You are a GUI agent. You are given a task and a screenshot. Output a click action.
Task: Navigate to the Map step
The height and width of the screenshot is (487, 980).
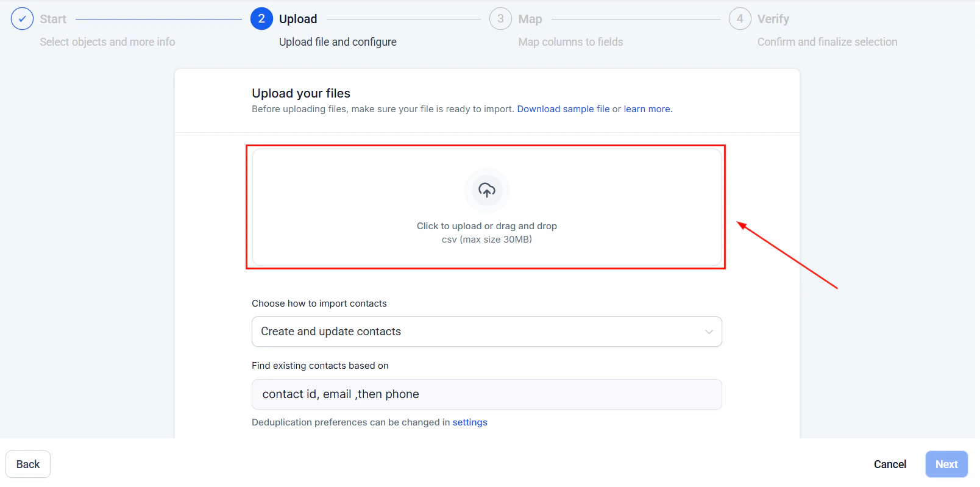(529, 18)
